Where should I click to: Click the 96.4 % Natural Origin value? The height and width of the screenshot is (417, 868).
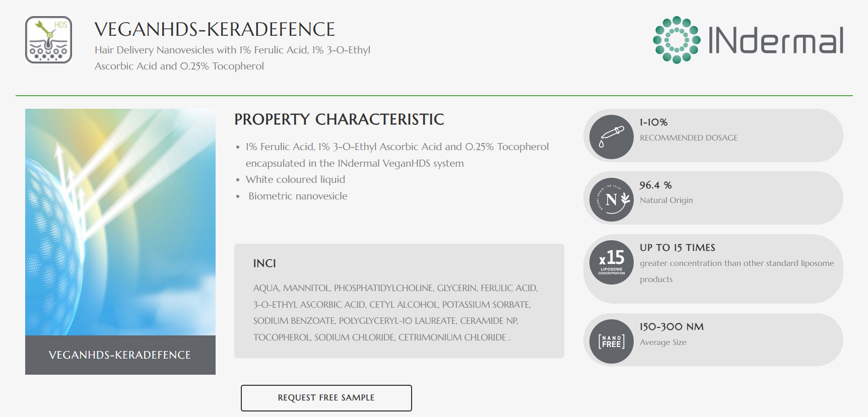coord(655,185)
